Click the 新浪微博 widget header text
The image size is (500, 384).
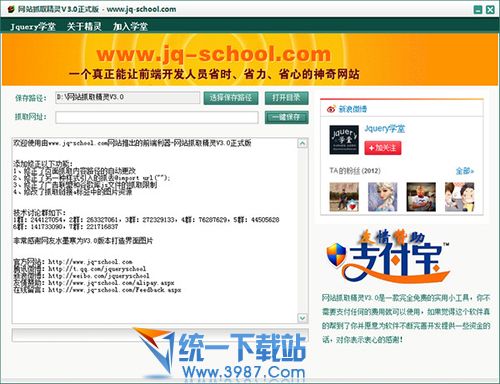pos(353,109)
